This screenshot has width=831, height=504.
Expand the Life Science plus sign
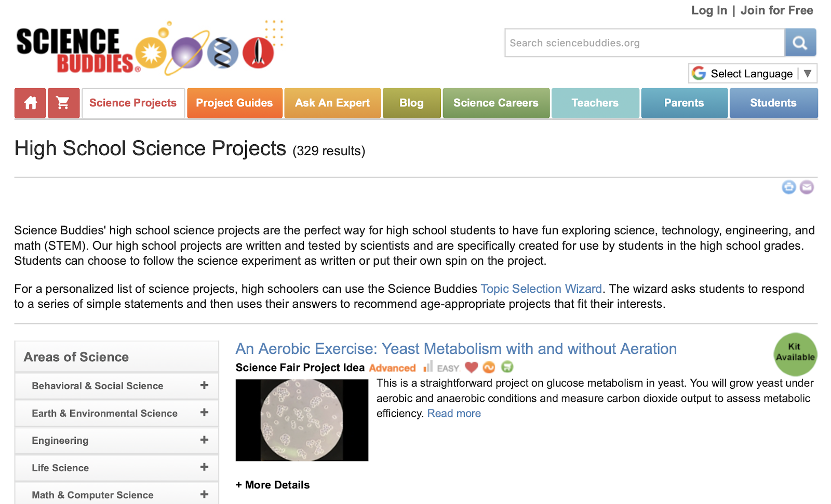[204, 467]
